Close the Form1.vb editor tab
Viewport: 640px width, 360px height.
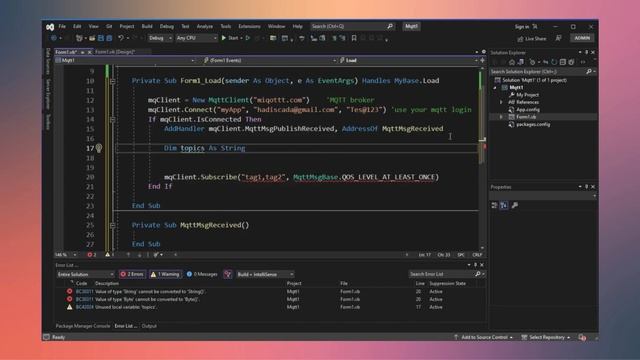click(89, 52)
